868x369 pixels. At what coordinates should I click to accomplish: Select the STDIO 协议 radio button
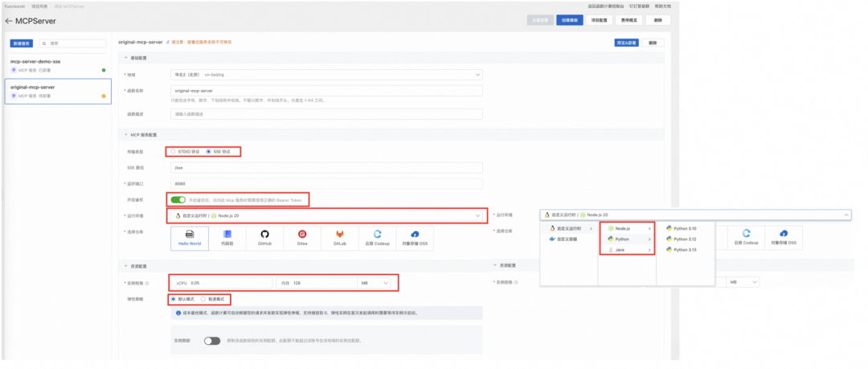tap(174, 151)
